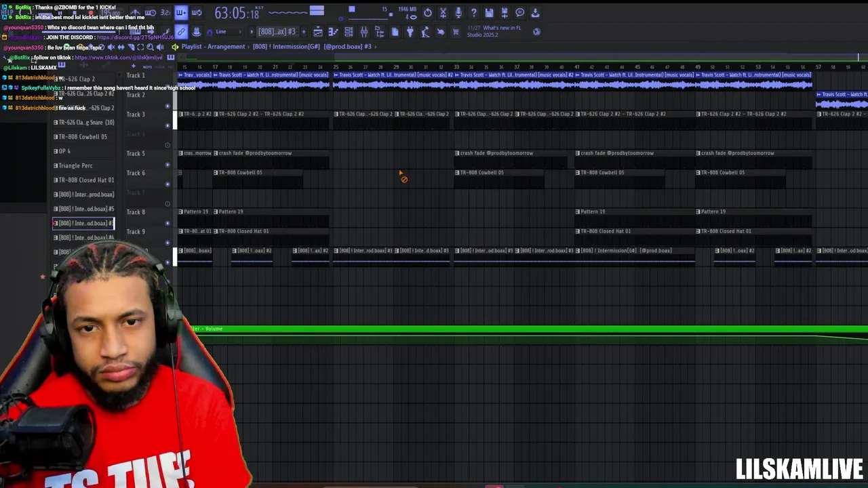
Task: Click the scissors cut icon in top toolbar
Action: pyautogui.click(x=443, y=13)
